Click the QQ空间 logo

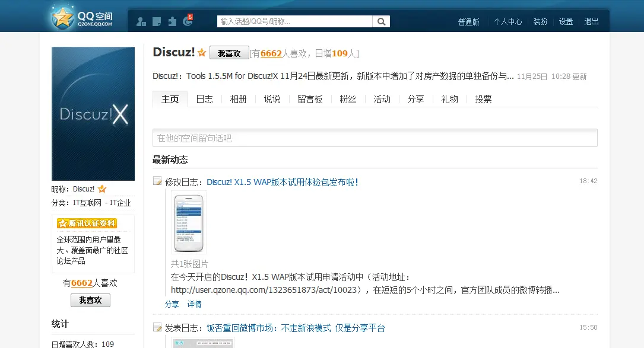click(x=82, y=18)
